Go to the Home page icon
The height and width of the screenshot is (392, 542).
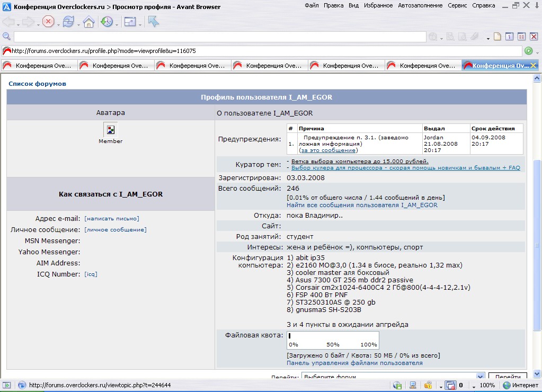pos(89,22)
